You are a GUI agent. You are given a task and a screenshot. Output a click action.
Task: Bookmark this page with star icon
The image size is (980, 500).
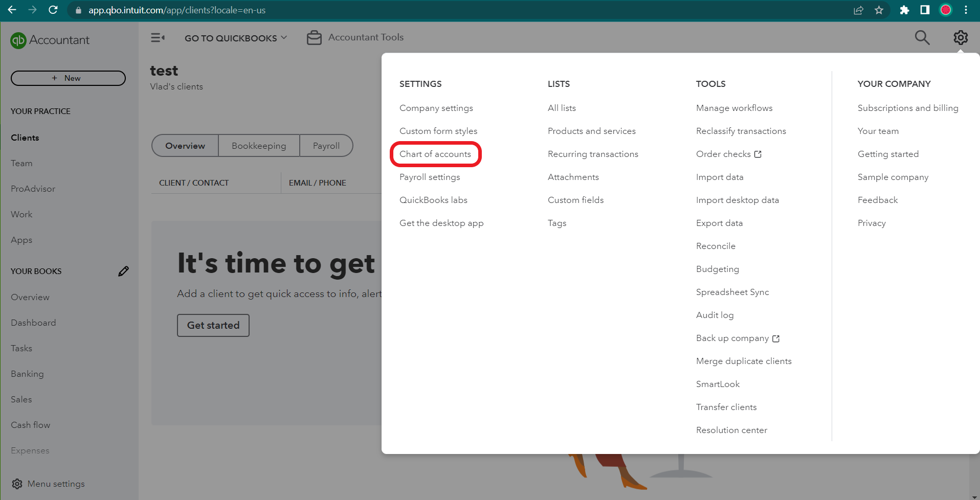[879, 10]
